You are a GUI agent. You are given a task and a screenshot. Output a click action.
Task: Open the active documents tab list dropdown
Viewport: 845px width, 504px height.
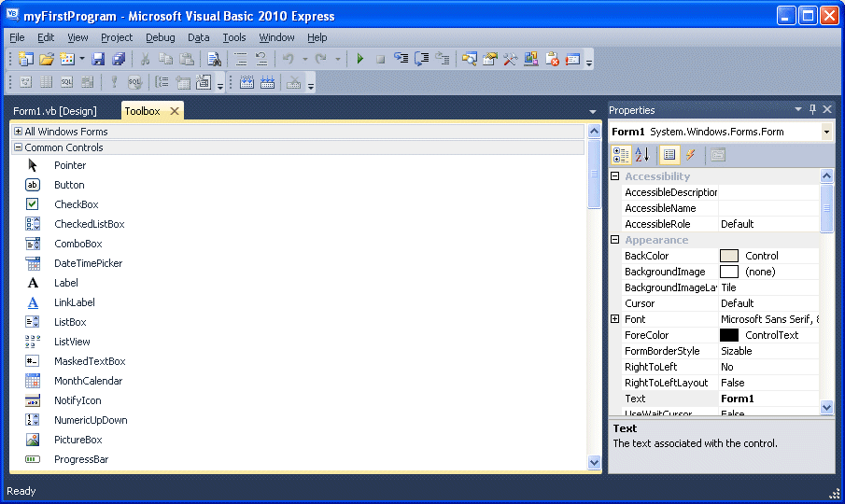(x=593, y=111)
